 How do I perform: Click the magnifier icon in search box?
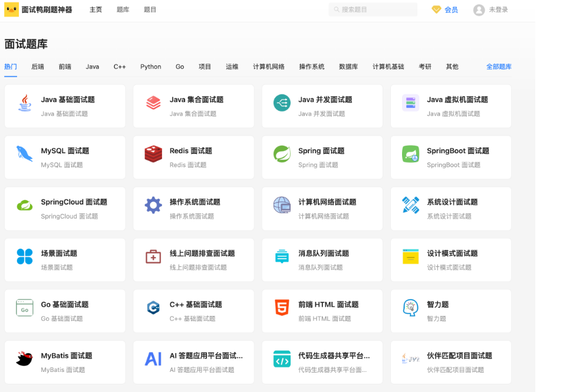(337, 9)
